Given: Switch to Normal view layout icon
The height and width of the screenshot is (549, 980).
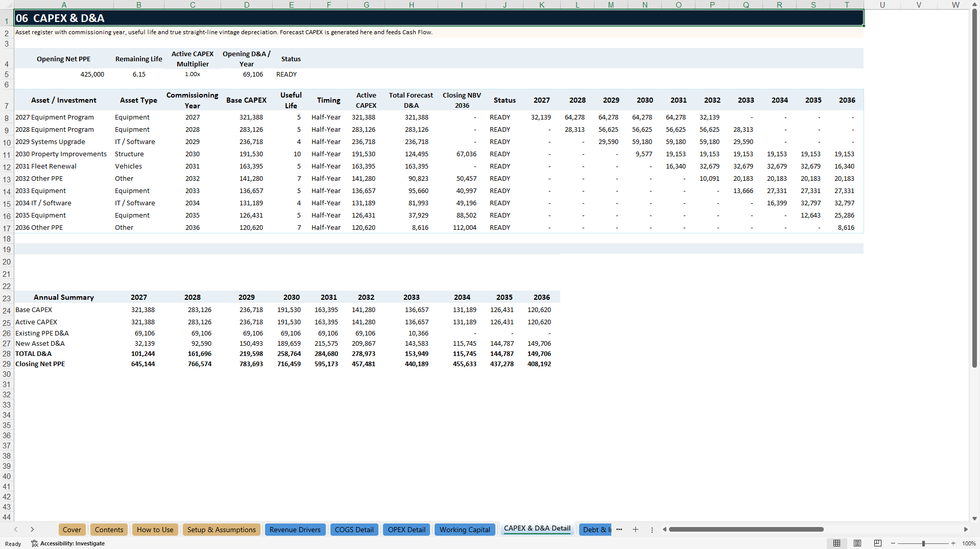Looking at the screenshot, I should tap(836, 543).
